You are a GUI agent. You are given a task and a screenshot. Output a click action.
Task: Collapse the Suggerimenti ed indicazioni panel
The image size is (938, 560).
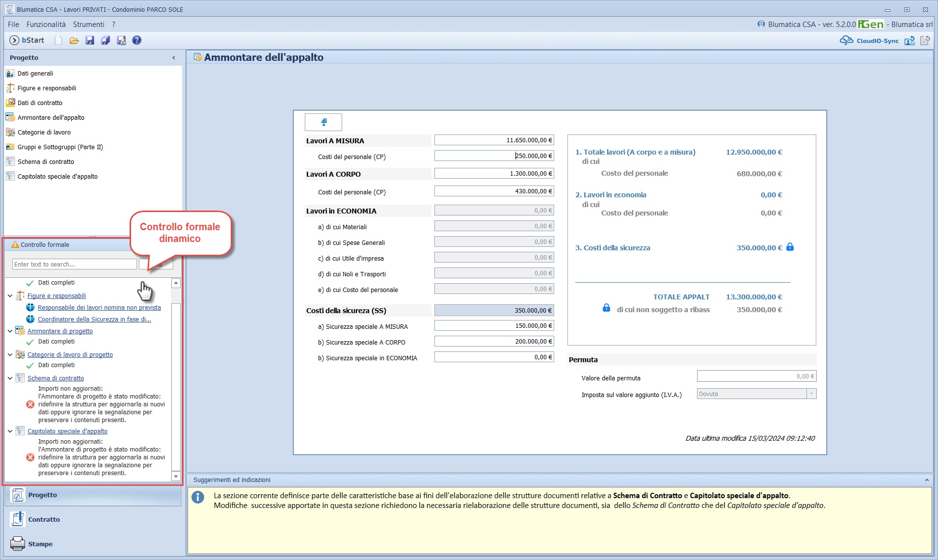(x=926, y=480)
